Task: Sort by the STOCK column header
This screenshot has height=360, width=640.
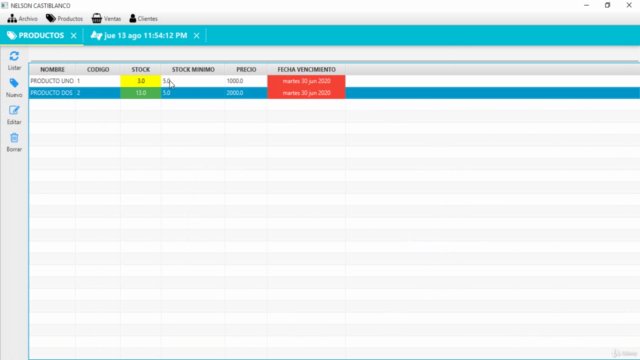Action: click(141, 69)
